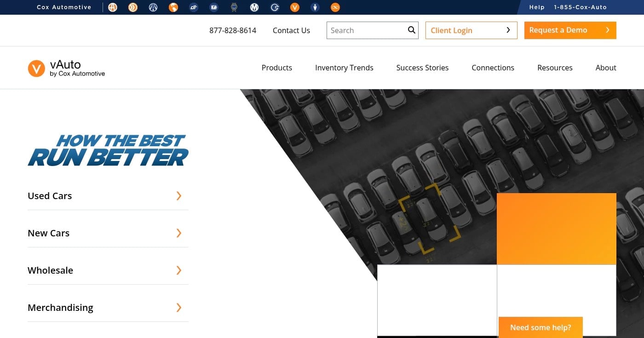Viewport: 644px width, 338px height.
Task: Click the orange gradient tile over the hero image
Action: tap(557, 229)
